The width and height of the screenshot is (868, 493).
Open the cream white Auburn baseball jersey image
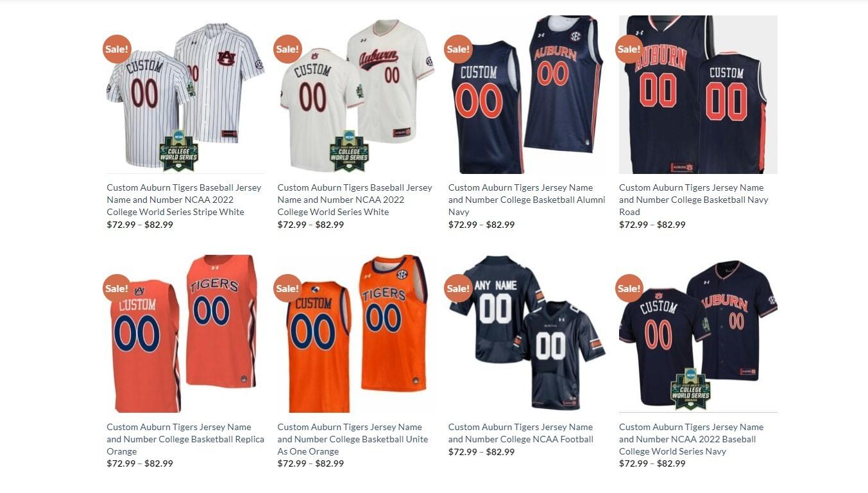357,94
